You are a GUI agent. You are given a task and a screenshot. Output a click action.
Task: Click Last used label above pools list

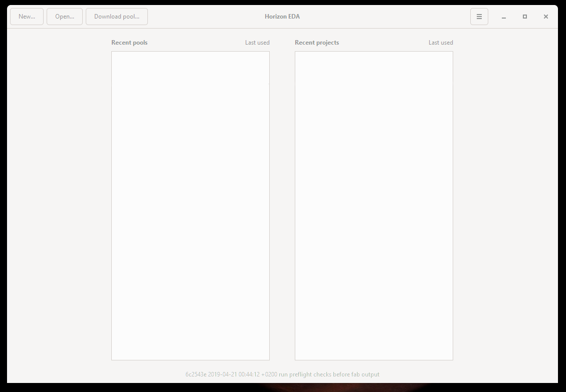(x=257, y=43)
